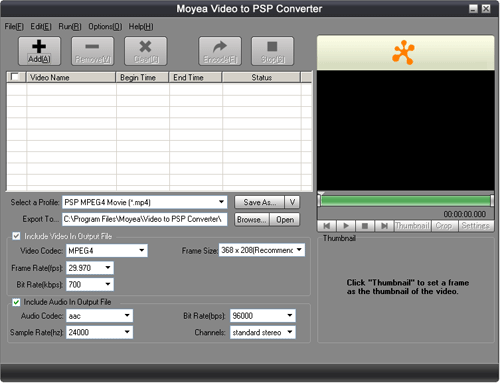Click the Browse... button

pos(252,220)
